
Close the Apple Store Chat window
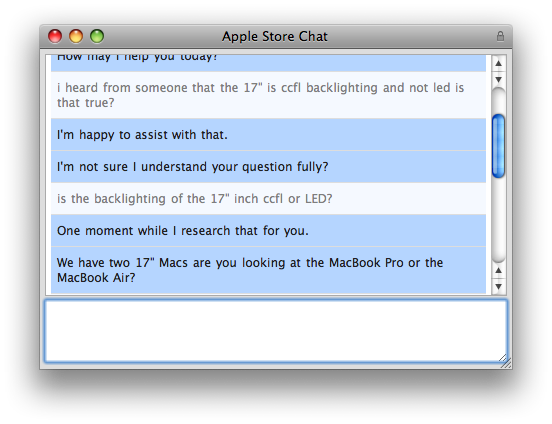[x=55, y=36]
